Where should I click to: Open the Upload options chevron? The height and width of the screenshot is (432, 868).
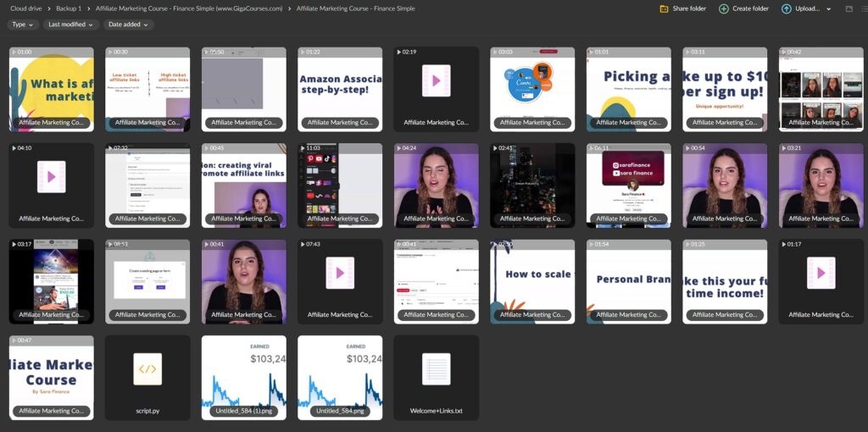[828, 8]
